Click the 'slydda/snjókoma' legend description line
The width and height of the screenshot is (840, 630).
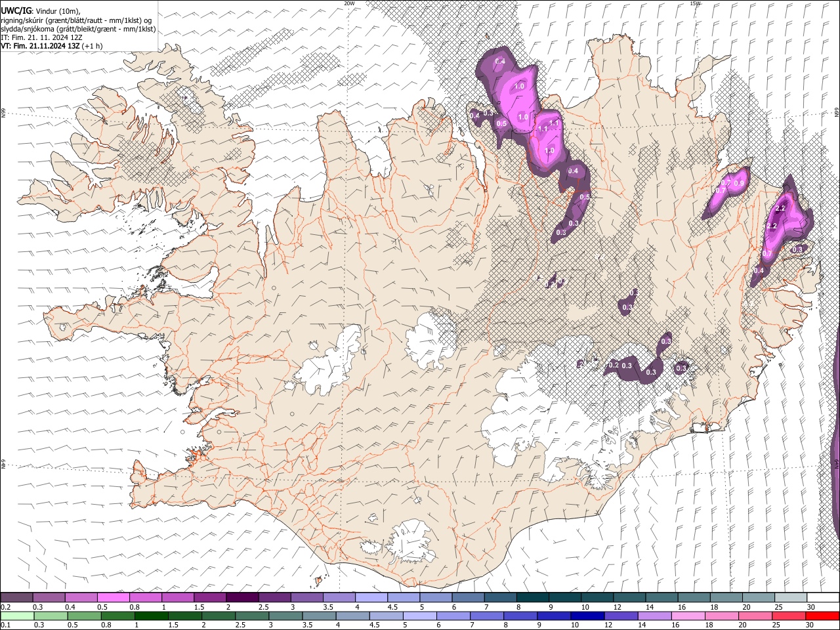(78, 30)
